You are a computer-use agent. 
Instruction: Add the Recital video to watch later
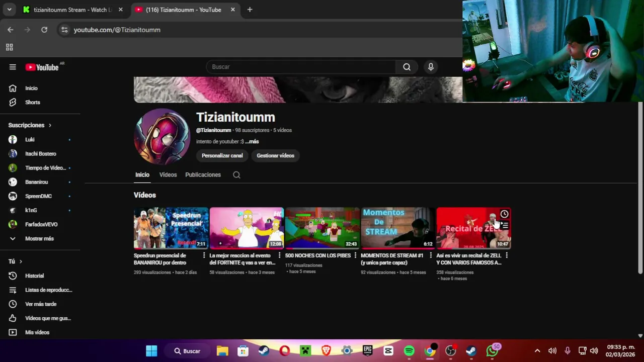click(x=504, y=214)
